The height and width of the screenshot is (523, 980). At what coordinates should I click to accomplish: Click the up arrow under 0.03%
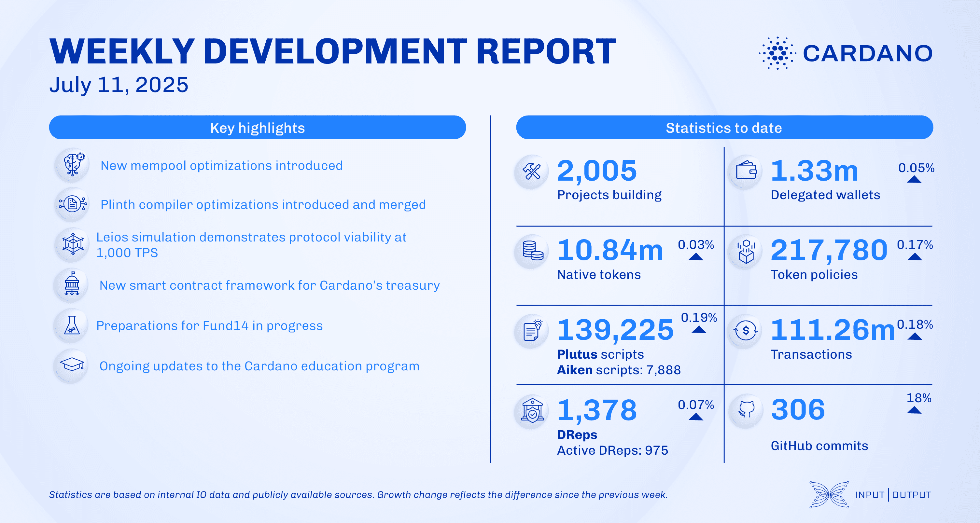point(696,256)
